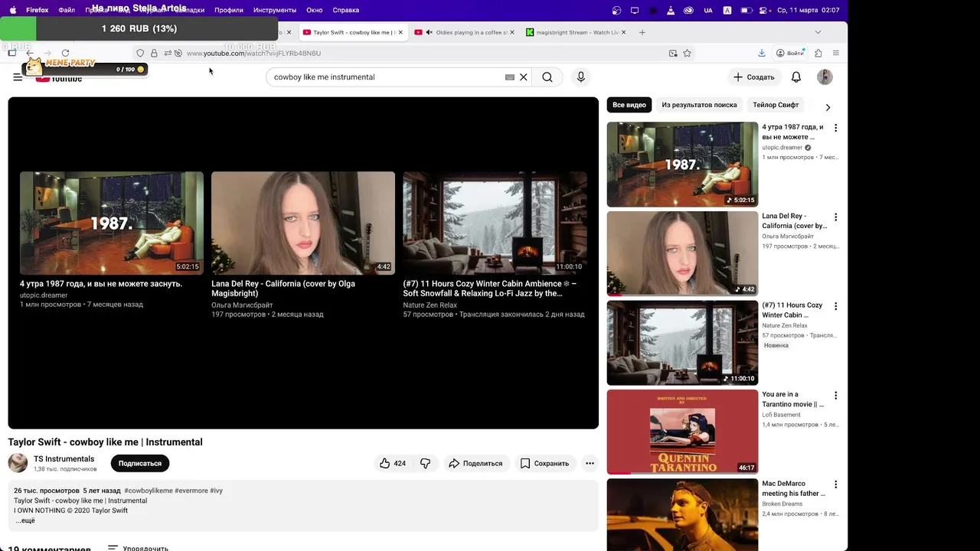
Task: Play endscreen video 4 утра 1987 года
Action: click(x=112, y=223)
